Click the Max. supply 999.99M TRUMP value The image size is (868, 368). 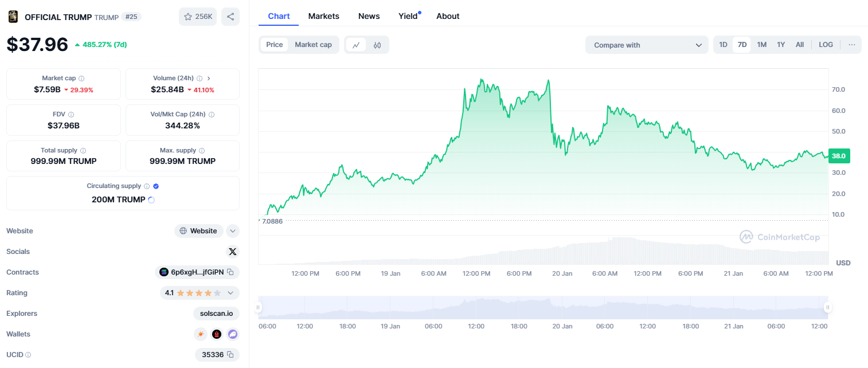point(183,161)
